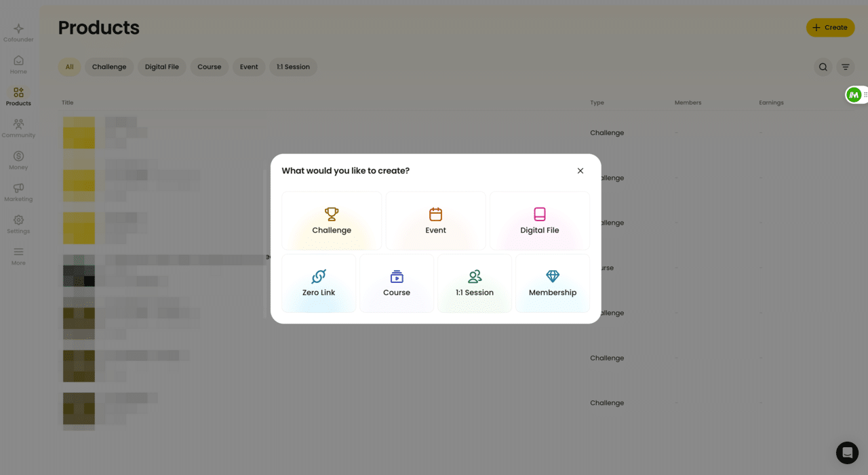Select the All products filter
868x475 pixels.
click(x=69, y=66)
